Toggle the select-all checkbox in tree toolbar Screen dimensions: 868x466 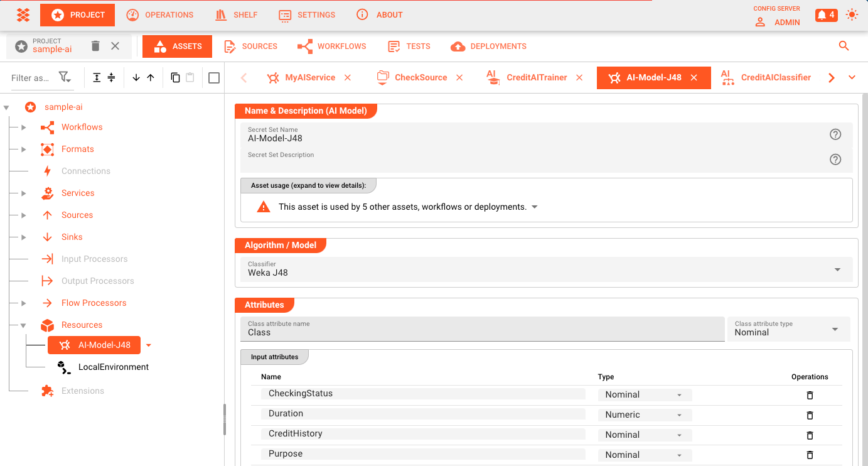[214, 77]
